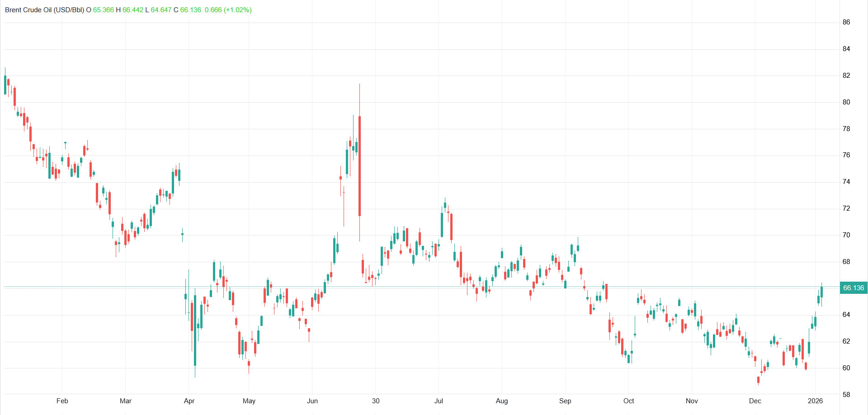Click the current price label 66.136

coord(853,288)
